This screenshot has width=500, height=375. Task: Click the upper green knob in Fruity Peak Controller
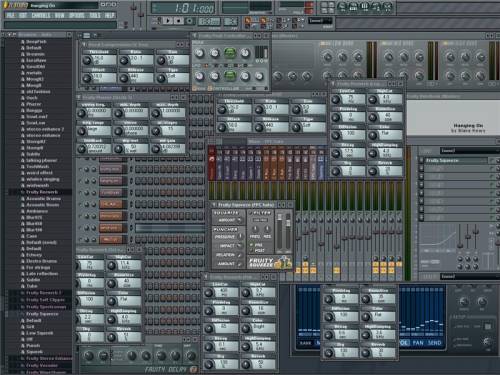230,53
